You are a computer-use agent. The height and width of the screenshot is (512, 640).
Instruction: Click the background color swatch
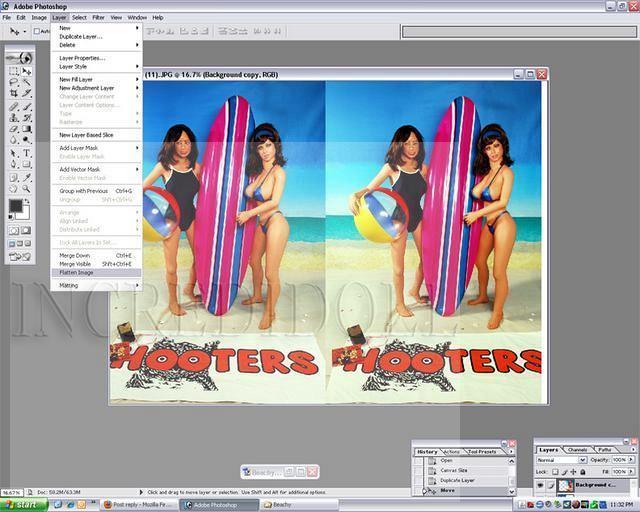click(x=24, y=214)
